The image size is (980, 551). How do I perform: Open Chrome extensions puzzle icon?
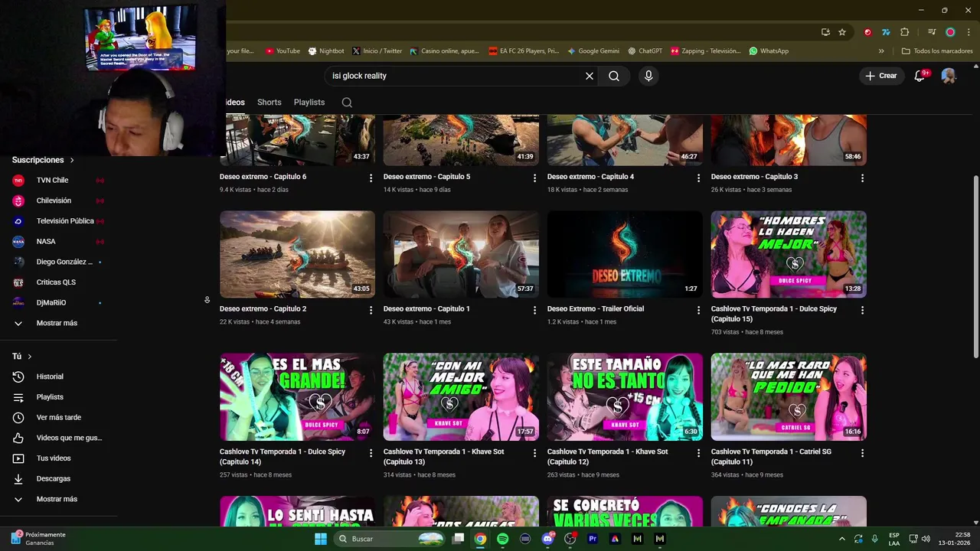(905, 32)
